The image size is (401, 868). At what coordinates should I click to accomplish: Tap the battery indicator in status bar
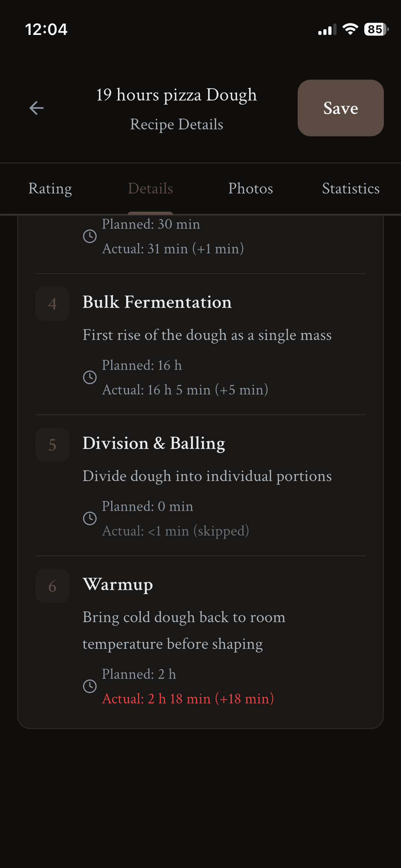pos(376,29)
